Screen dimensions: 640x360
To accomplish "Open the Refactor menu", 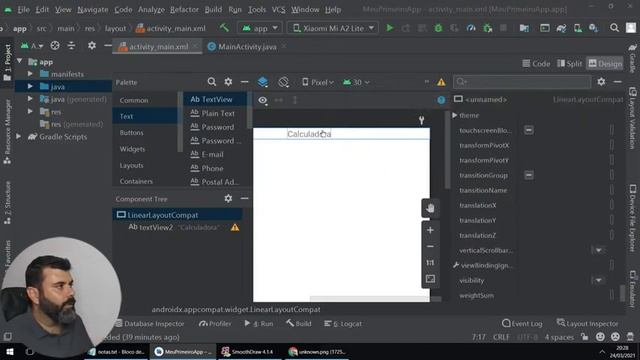I will coord(184,9).
